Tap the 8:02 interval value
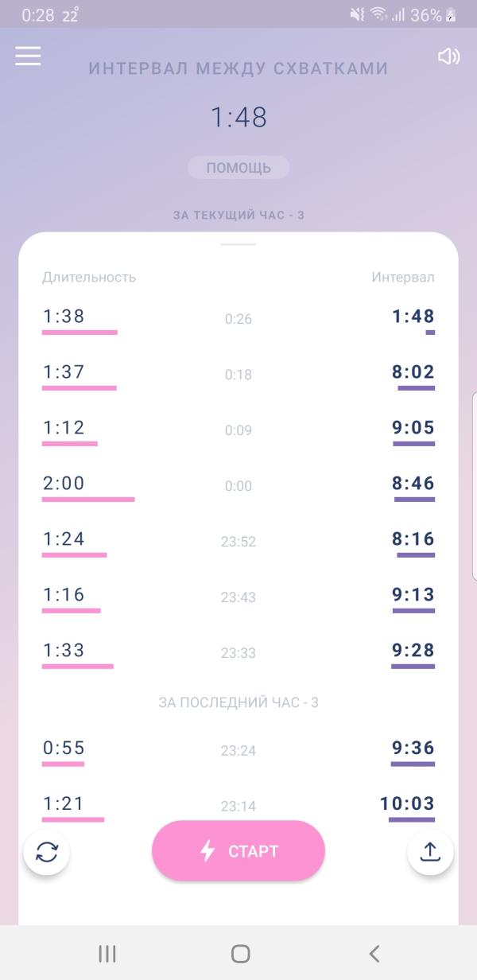This screenshot has height=980, width=477. 413,371
